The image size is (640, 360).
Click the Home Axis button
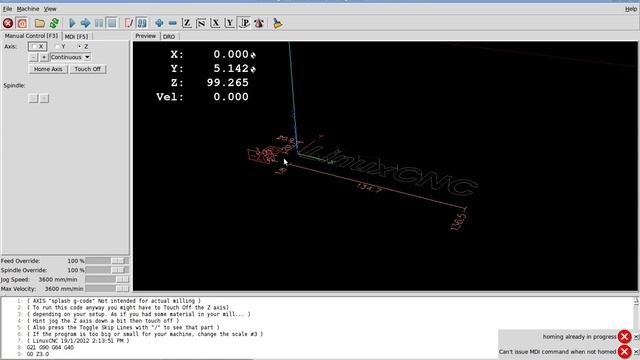pyautogui.click(x=48, y=69)
